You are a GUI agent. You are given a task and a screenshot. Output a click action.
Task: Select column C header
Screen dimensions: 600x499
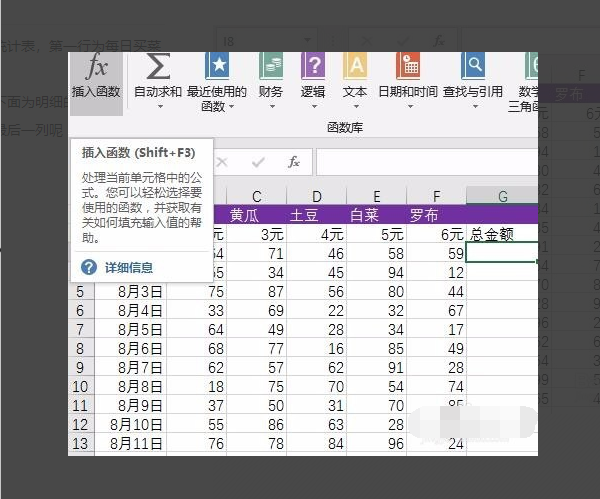(257, 195)
